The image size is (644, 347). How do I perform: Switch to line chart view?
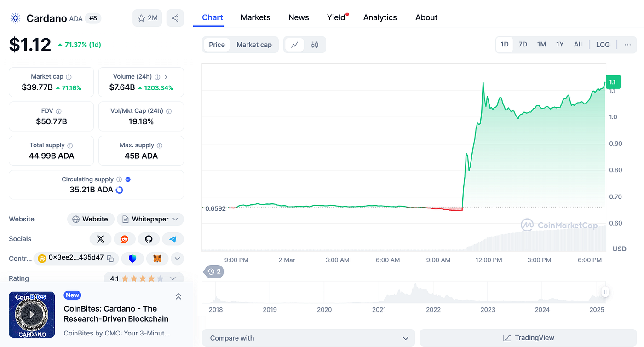(x=295, y=45)
